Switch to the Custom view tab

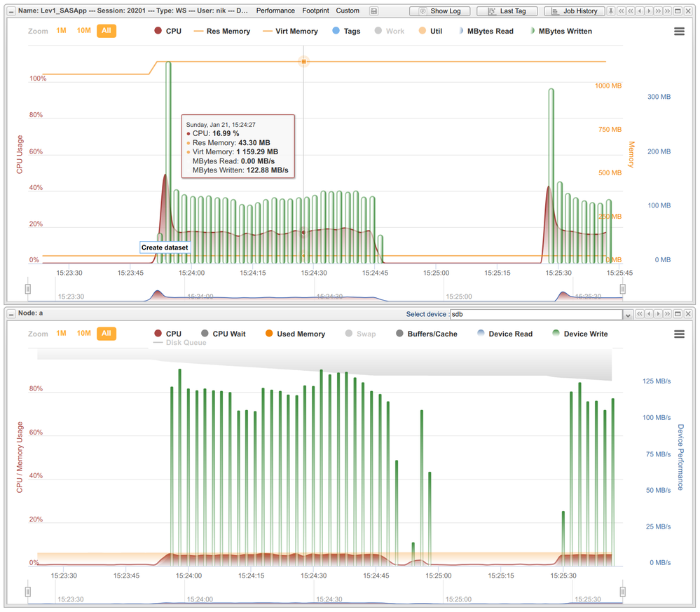(348, 11)
